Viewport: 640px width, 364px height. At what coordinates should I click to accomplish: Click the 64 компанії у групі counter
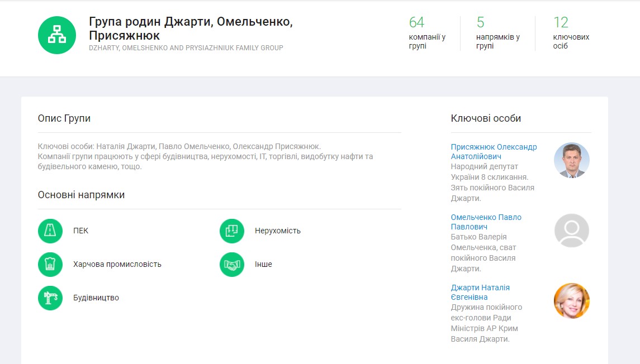(427, 33)
